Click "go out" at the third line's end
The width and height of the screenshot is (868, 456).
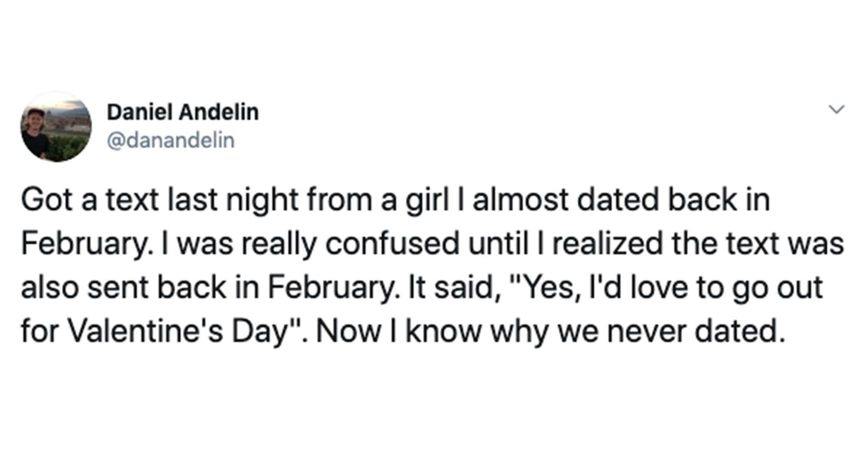click(778, 288)
